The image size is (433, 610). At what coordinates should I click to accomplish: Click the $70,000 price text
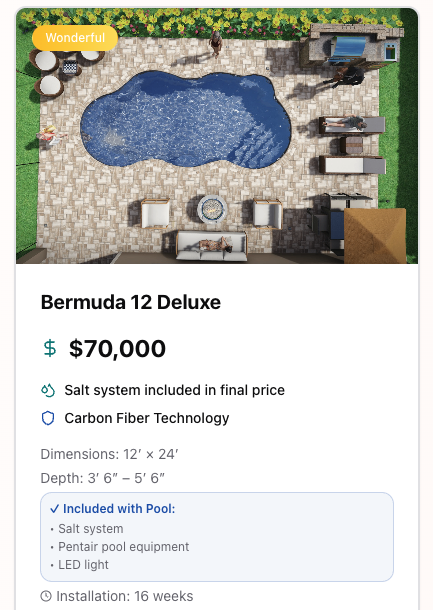point(117,348)
